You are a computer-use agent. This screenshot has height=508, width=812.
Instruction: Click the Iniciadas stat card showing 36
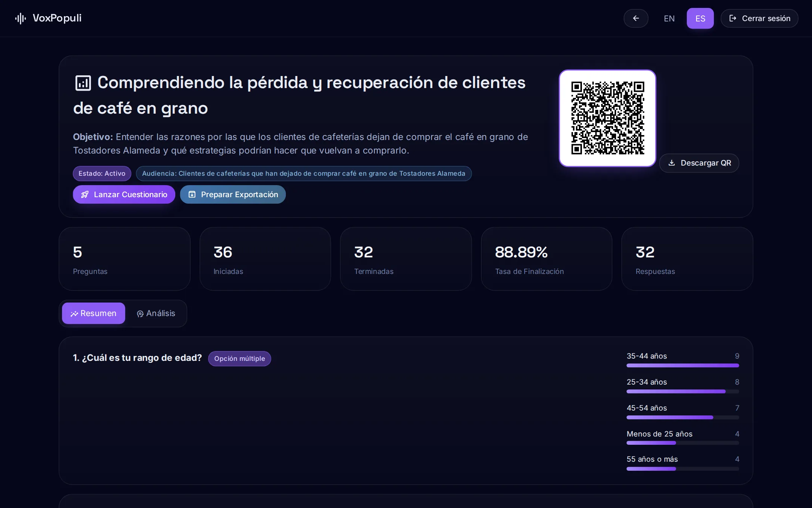(265, 259)
